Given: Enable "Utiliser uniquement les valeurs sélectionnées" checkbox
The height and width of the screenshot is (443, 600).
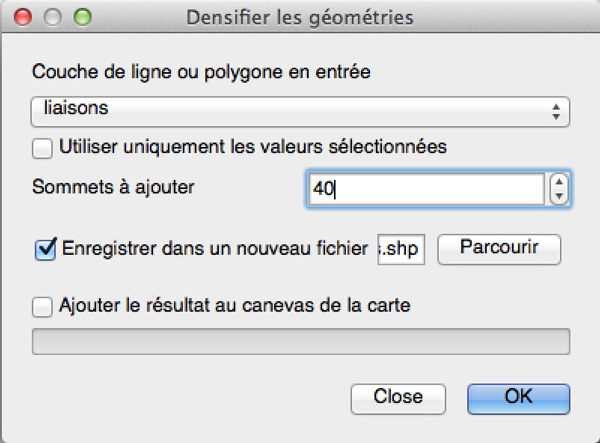Looking at the screenshot, I should tap(43, 147).
